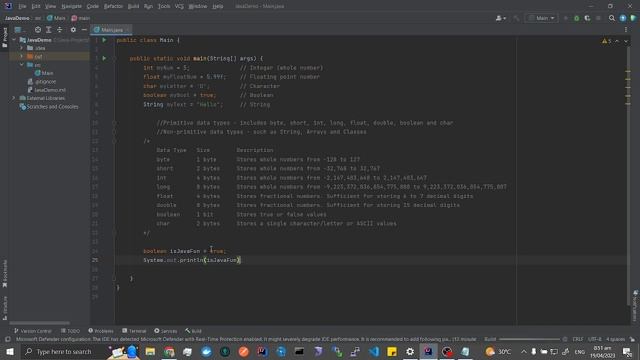The width and height of the screenshot is (640, 360).
Task: Click the tool window quick access icon in status bar
Action: point(7,339)
